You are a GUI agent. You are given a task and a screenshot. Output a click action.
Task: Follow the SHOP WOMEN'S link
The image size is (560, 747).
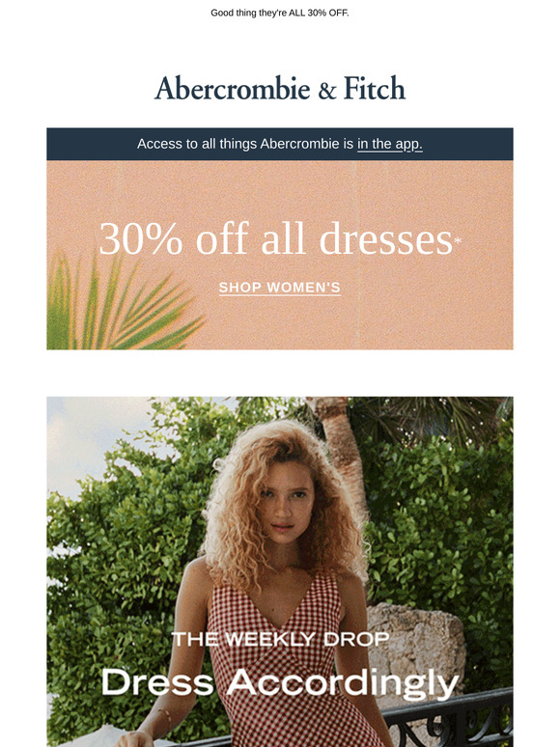pyautogui.click(x=280, y=288)
